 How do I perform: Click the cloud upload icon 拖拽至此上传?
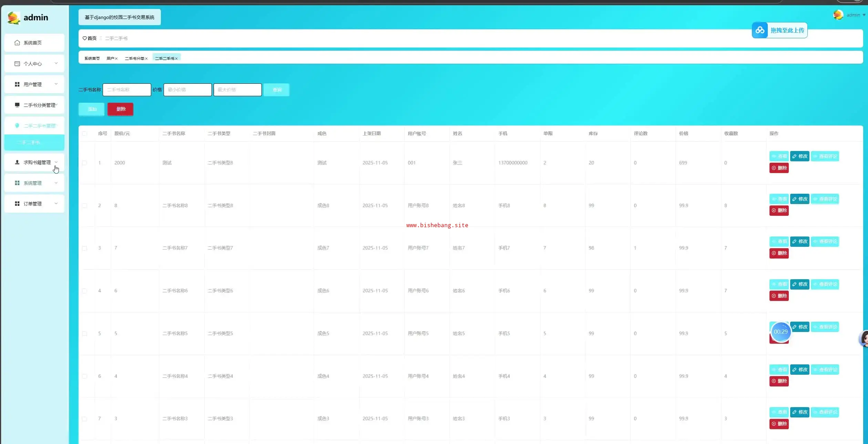pyautogui.click(x=760, y=30)
